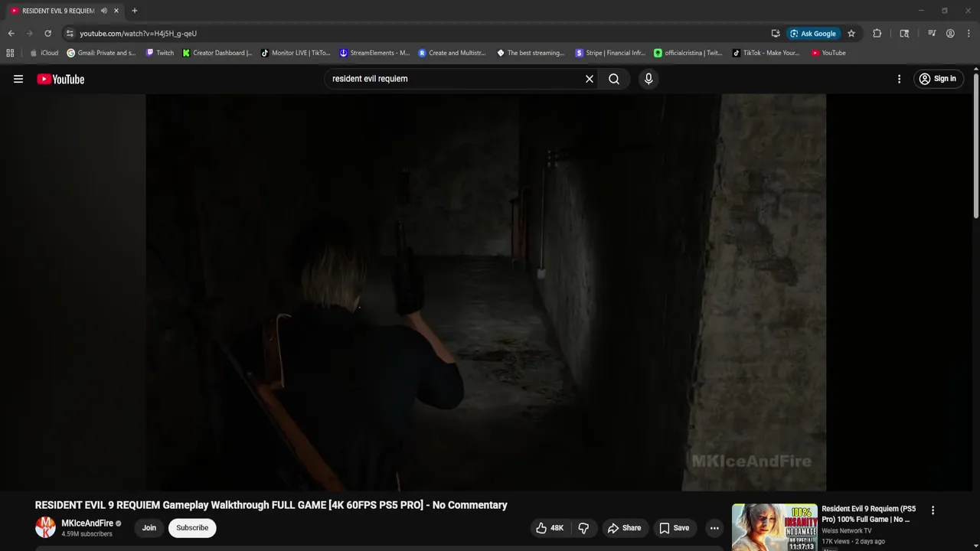Run search with magnifier button
The width and height of the screenshot is (980, 551).
[614, 79]
